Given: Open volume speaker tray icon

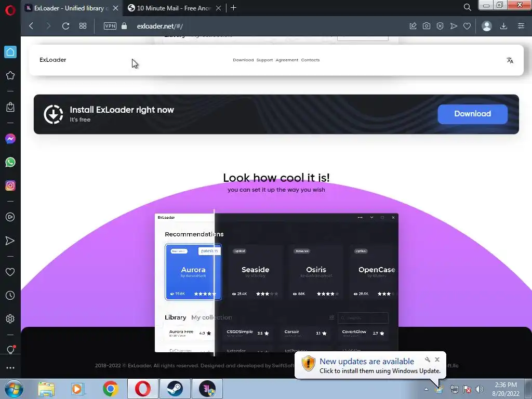Looking at the screenshot, I should (479, 389).
